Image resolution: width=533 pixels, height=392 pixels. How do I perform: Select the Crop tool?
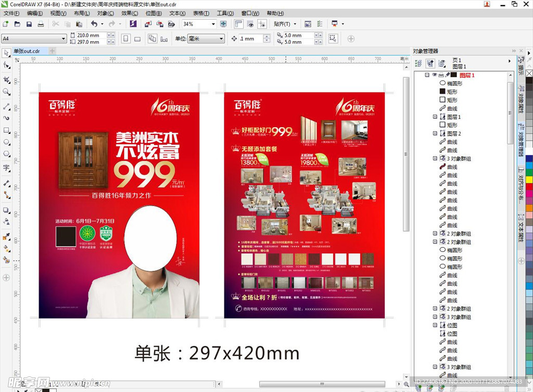[x=6, y=80]
